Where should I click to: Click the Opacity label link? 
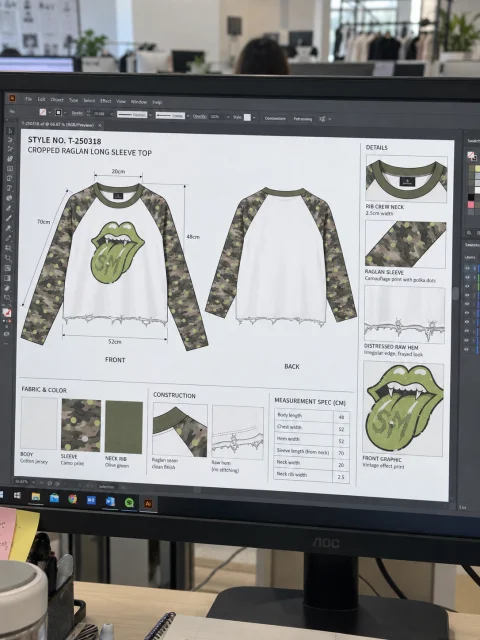pyautogui.click(x=200, y=116)
